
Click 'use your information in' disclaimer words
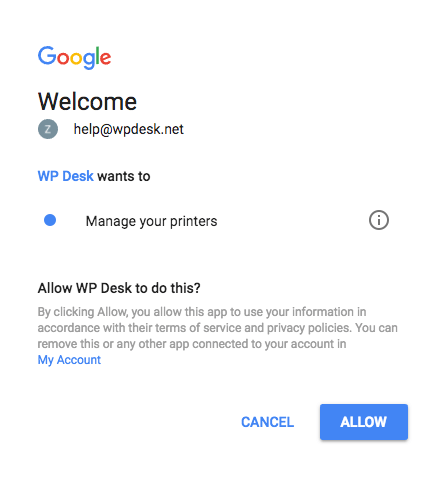[305, 312]
